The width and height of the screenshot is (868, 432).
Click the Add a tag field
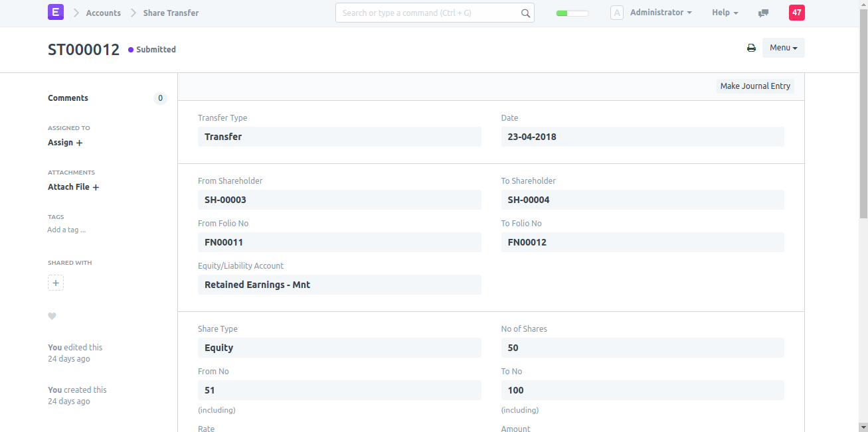coord(66,230)
